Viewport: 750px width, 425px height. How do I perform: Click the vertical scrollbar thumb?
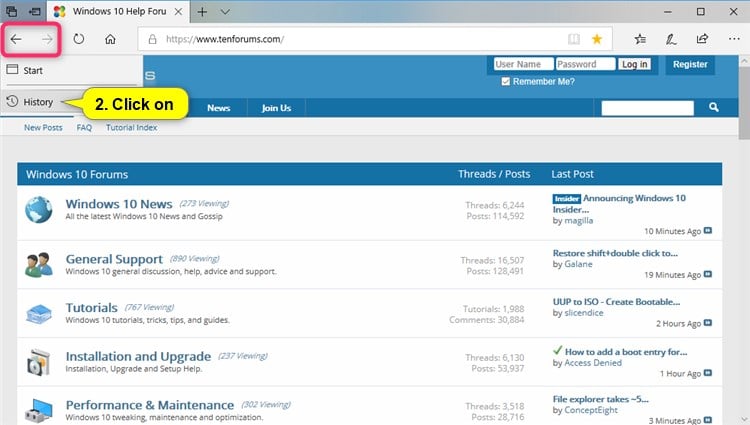click(x=744, y=103)
